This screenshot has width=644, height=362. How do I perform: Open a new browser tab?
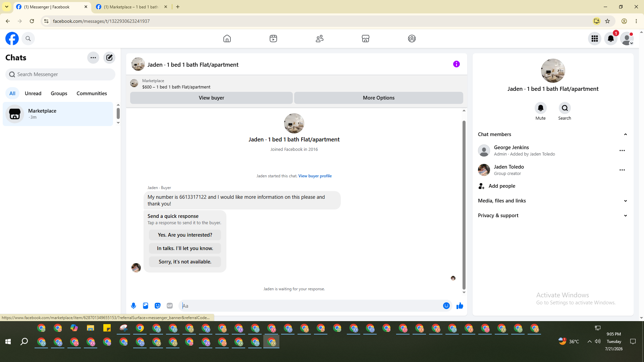coord(178,7)
